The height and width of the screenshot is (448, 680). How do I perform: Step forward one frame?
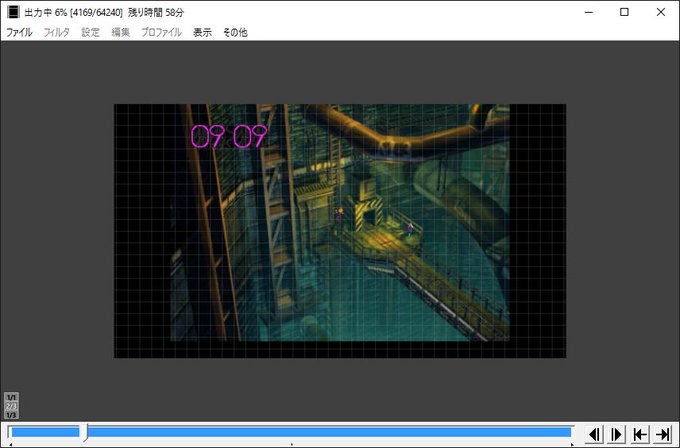pyautogui.click(x=617, y=434)
